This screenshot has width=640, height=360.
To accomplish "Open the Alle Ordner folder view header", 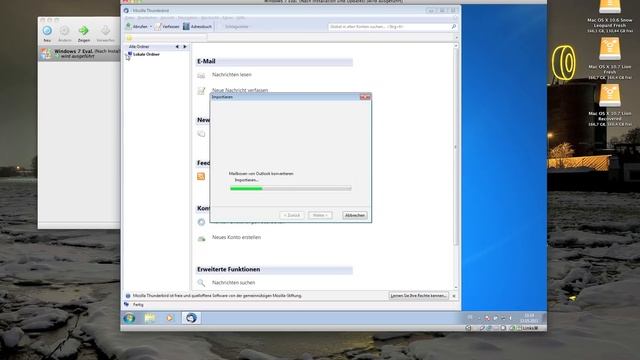I will coord(139,47).
